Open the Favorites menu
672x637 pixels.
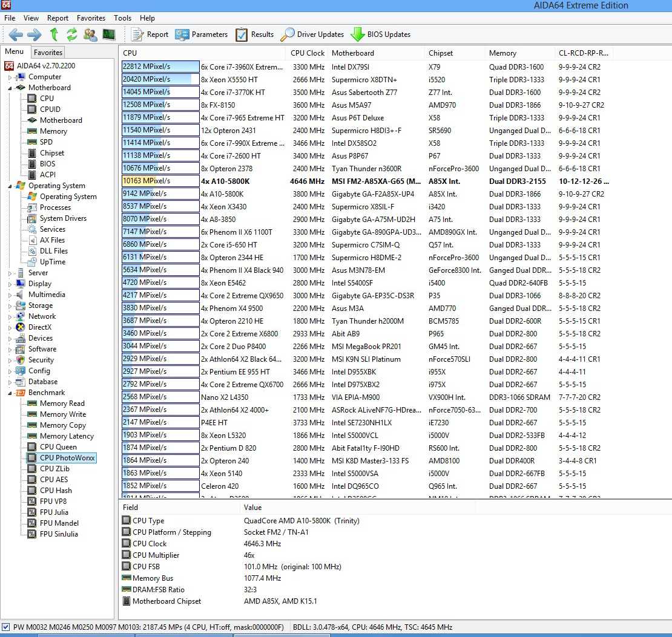(91, 18)
